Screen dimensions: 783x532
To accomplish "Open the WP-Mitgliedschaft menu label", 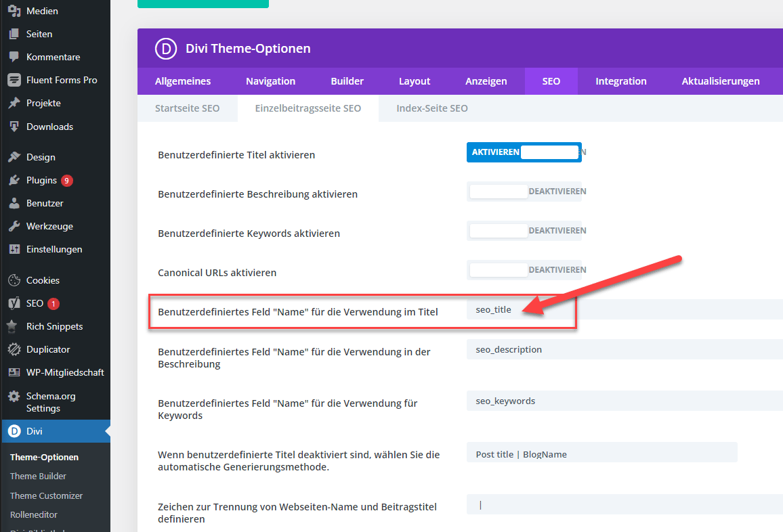I will 65,372.
